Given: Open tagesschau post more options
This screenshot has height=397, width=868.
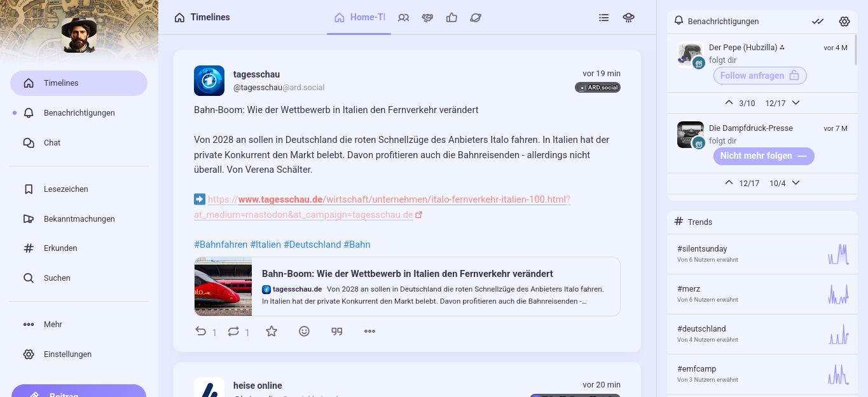Looking at the screenshot, I should [369, 332].
